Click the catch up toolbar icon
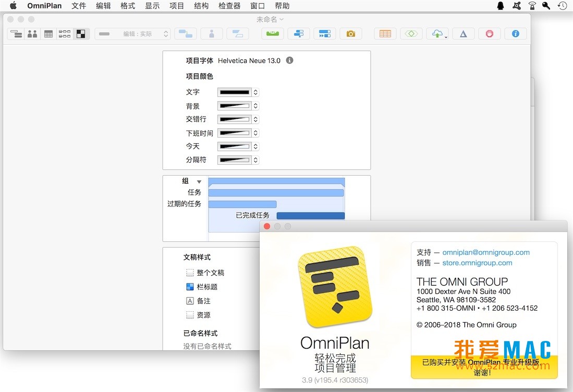The width and height of the screenshot is (573, 392). click(299, 34)
